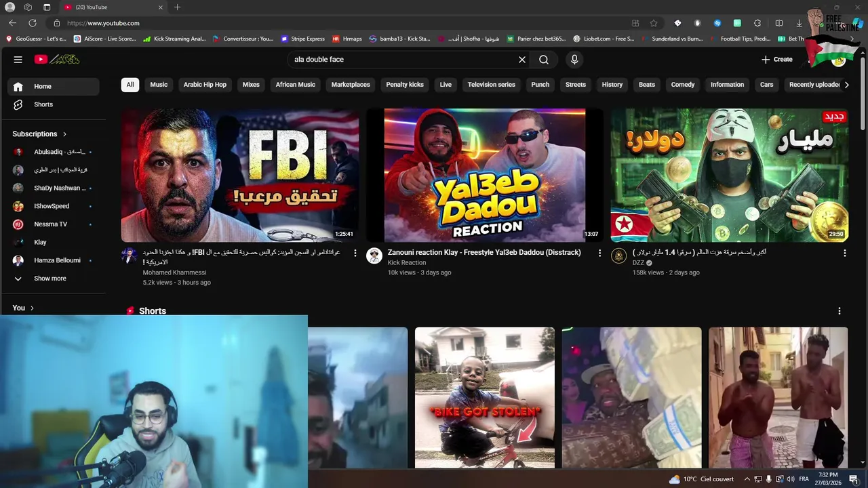The image size is (868, 488).
Task: Expand Subscriptions section chevron
Action: point(64,134)
